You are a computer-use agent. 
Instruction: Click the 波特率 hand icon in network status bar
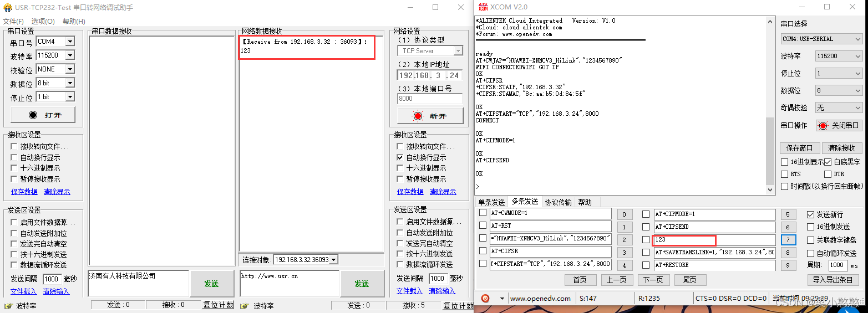point(244,306)
